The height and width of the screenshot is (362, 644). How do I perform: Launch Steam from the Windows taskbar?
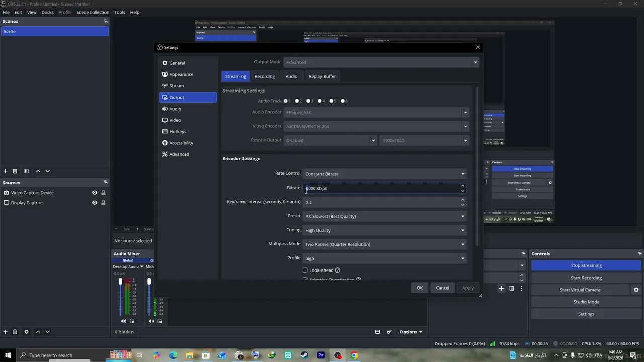click(304, 355)
